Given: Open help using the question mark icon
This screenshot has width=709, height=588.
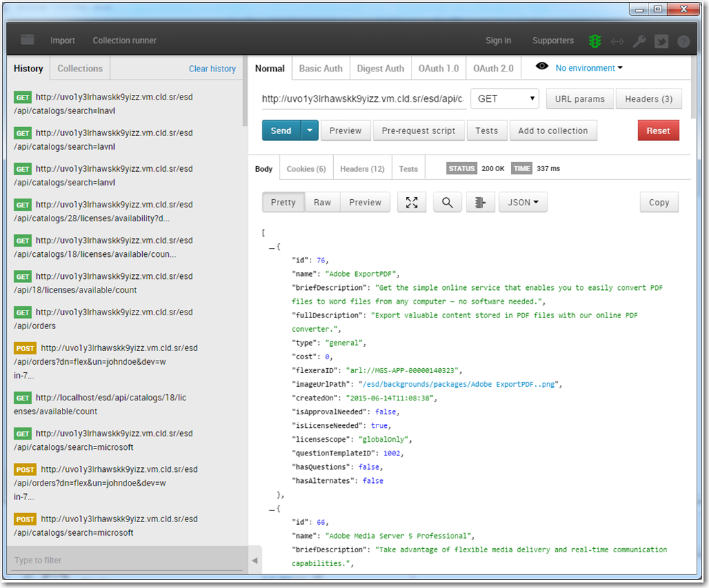Looking at the screenshot, I should (683, 41).
